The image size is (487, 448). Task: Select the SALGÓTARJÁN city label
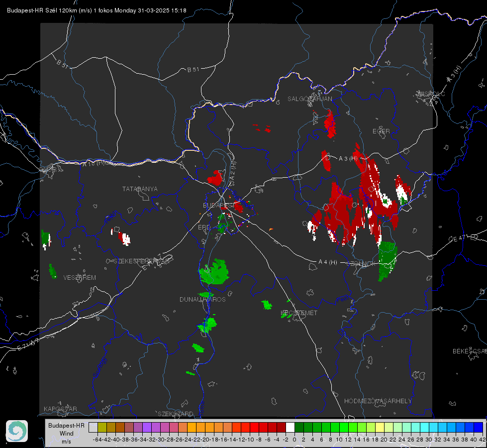point(309,99)
